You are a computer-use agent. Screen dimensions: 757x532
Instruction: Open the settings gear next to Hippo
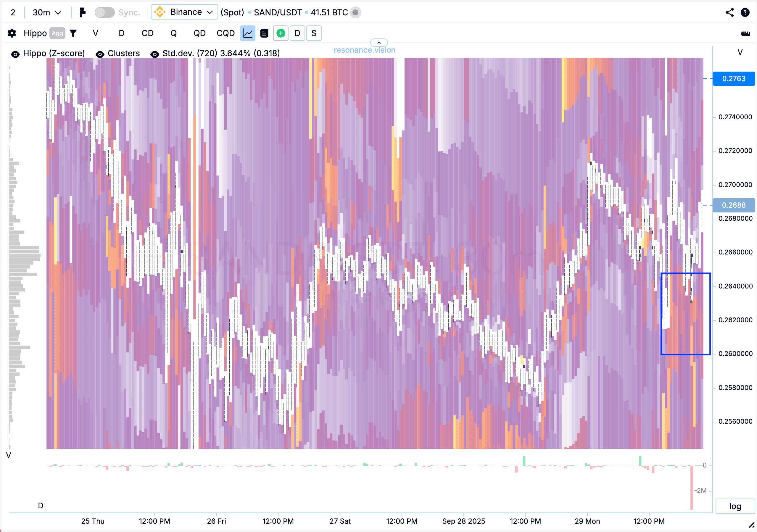click(x=12, y=33)
